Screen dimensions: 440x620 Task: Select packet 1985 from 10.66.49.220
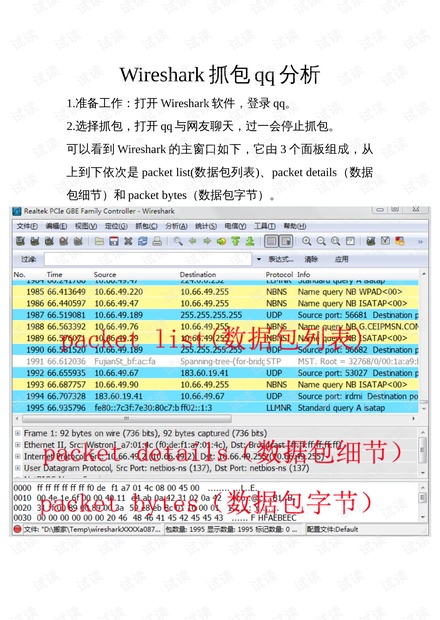click(x=215, y=292)
